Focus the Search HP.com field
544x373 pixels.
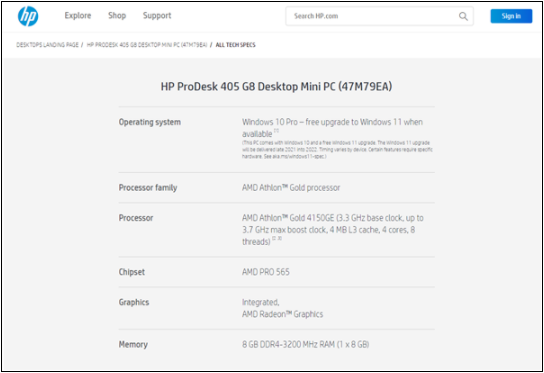point(380,16)
